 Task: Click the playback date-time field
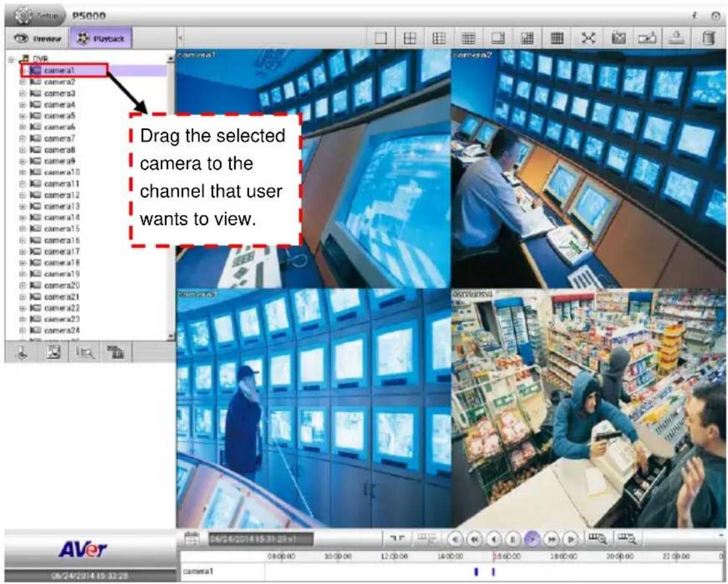[x=261, y=540]
